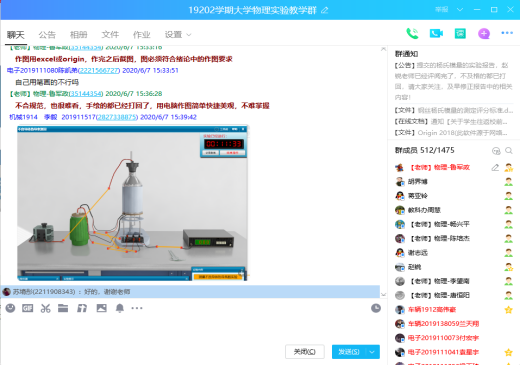Search group members with the magnifier icon
Viewport: 520px width, 366px height.
click(x=509, y=151)
